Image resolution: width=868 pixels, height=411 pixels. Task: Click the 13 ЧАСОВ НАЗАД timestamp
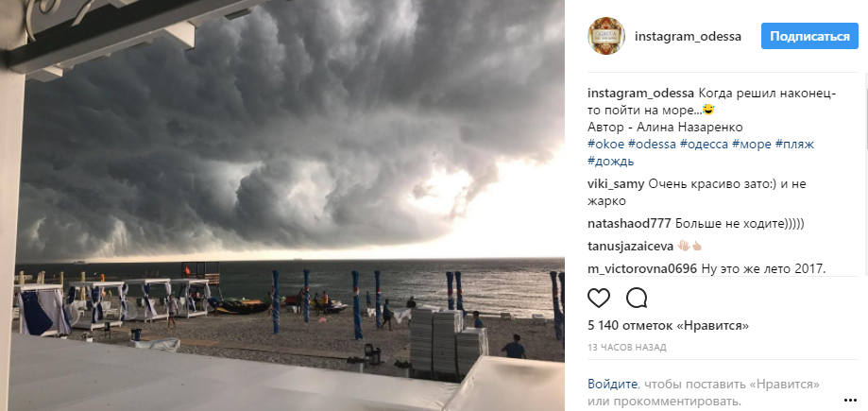pyautogui.click(x=626, y=348)
